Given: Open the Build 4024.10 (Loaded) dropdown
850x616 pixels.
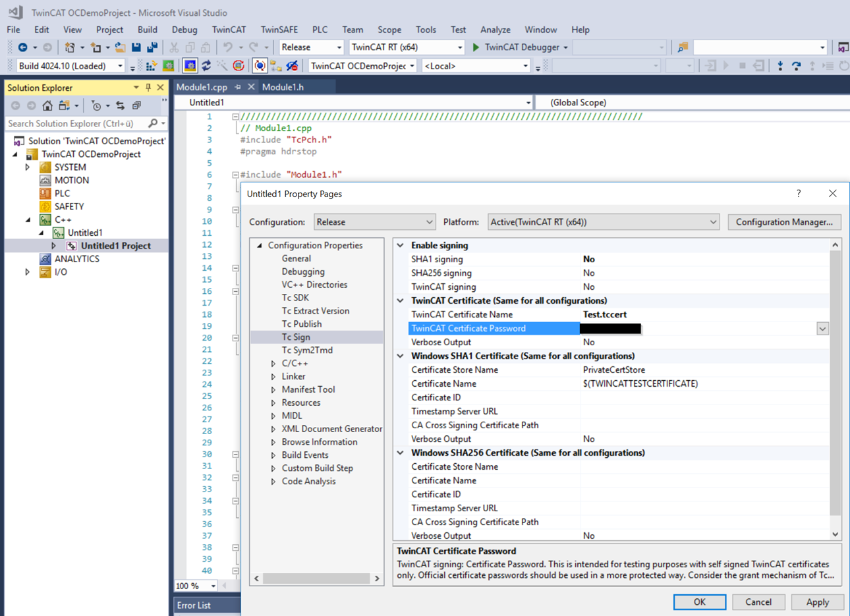Looking at the screenshot, I should pos(70,66).
